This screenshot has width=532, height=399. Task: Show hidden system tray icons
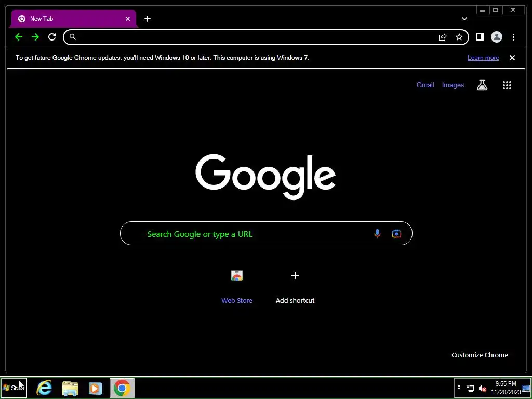(x=459, y=388)
